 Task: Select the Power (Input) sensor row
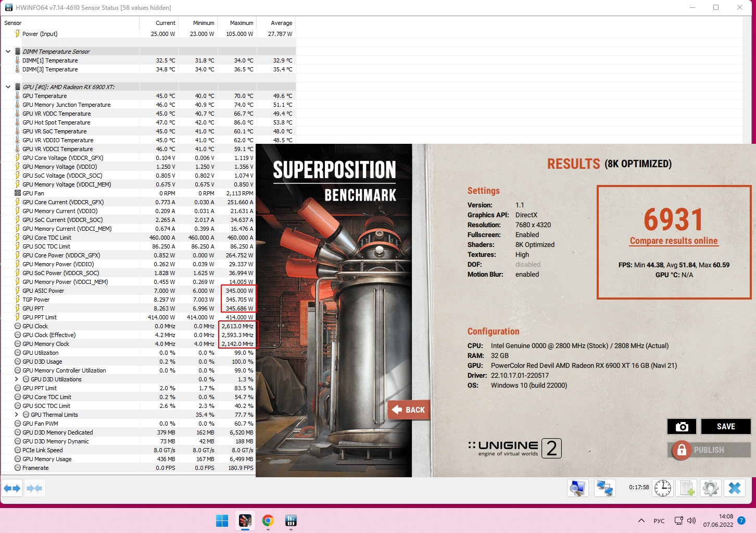[148, 34]
